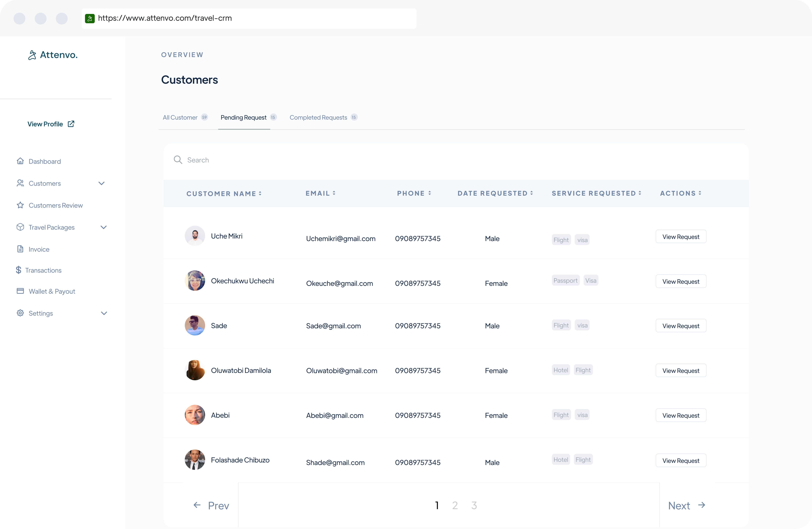Go to page 3
Image resolution: width=812 pixels, height=529 pixels.
coord(474,505)
